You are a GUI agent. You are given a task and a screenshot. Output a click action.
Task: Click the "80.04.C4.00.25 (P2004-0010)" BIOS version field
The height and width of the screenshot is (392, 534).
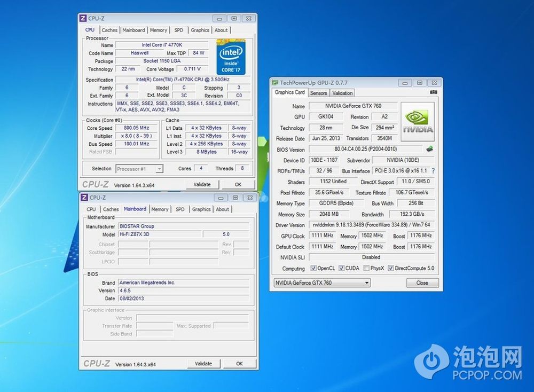pyautogui.click(x=366, y=149)
